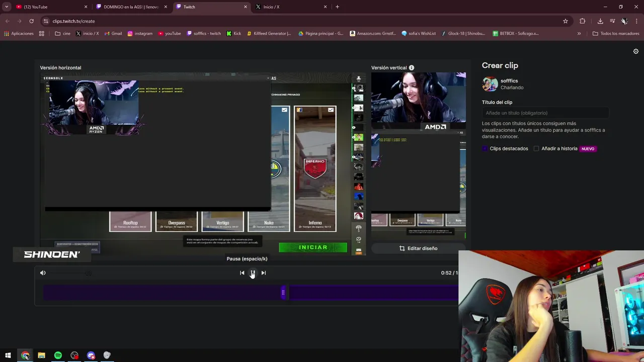644x362 pixels.
Task: Go back to previous page
Action: tap(7, 21)
